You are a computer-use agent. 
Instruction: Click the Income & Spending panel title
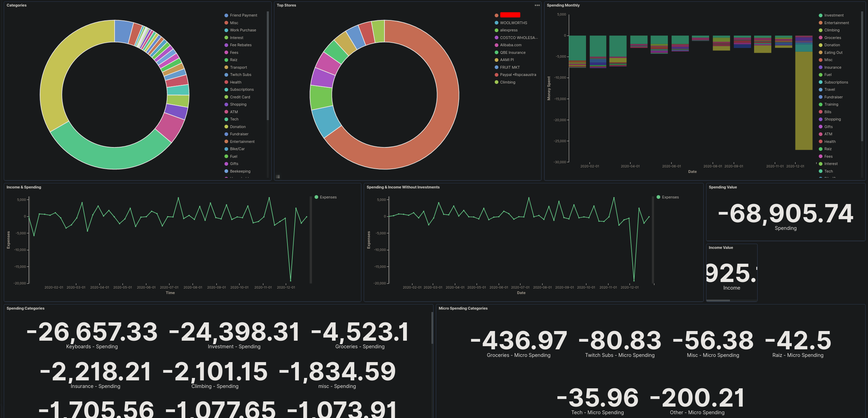[x=24, y=187]
